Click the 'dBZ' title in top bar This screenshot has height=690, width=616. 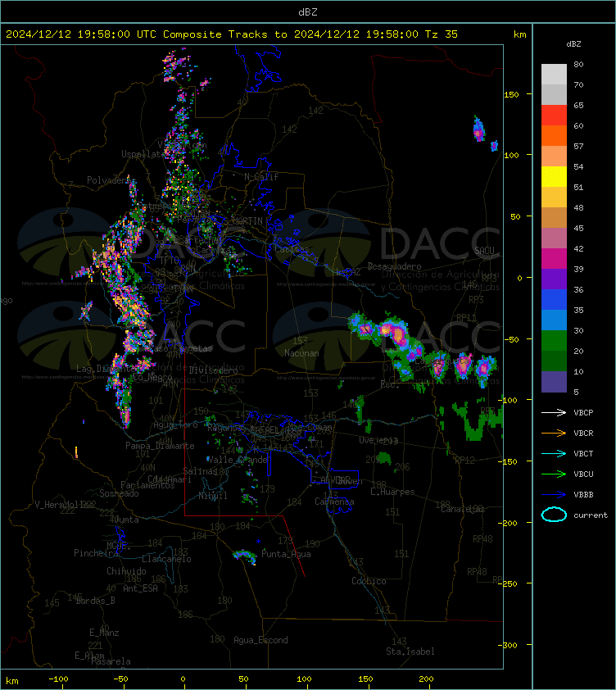pos(307,12)
